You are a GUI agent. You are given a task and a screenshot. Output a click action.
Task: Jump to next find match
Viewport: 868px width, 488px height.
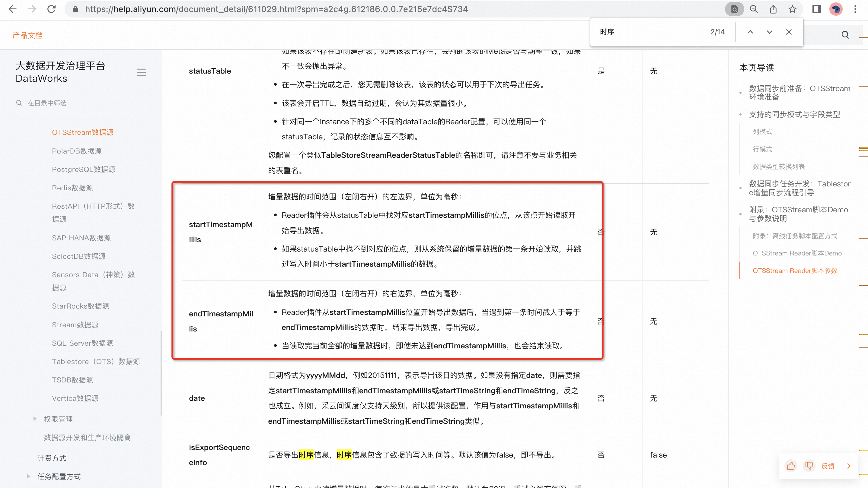[769, 32]
